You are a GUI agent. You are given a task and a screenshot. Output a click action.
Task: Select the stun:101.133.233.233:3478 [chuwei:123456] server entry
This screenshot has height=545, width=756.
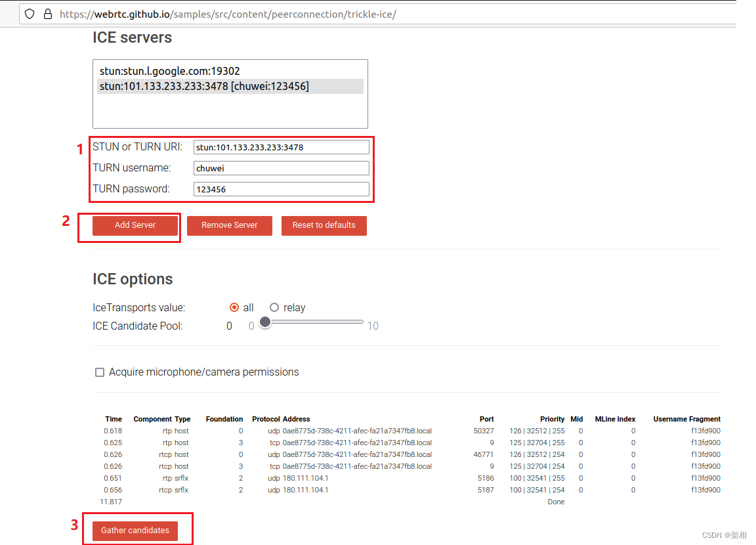[x=230, y=86]
